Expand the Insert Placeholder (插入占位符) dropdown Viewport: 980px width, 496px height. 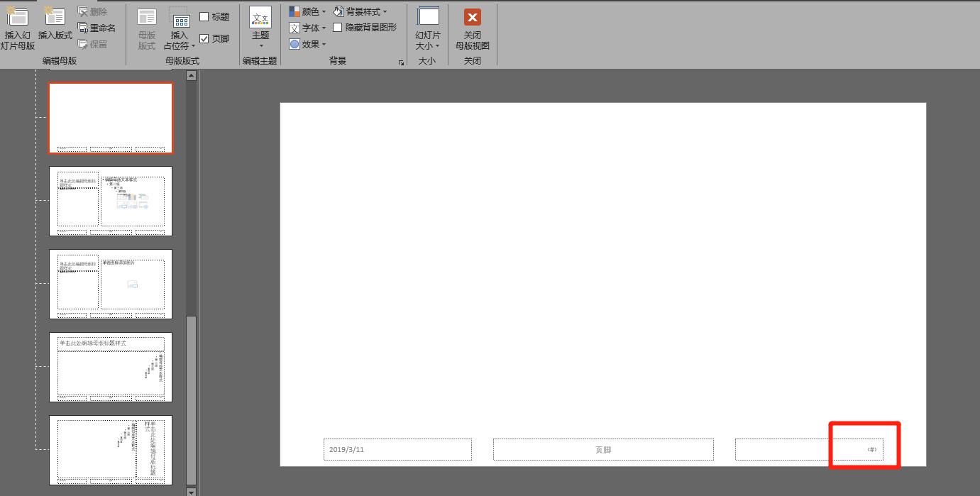tap(180, 46)
